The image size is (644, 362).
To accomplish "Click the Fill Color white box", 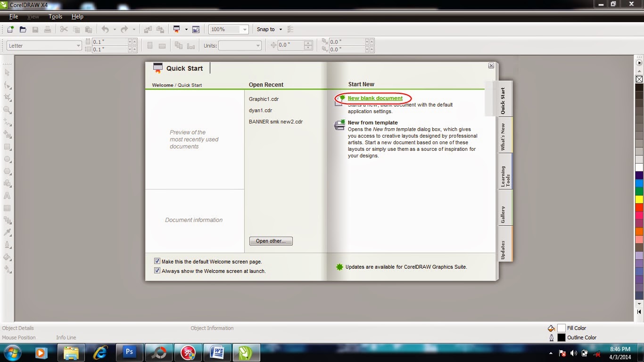I will (561, 328).
